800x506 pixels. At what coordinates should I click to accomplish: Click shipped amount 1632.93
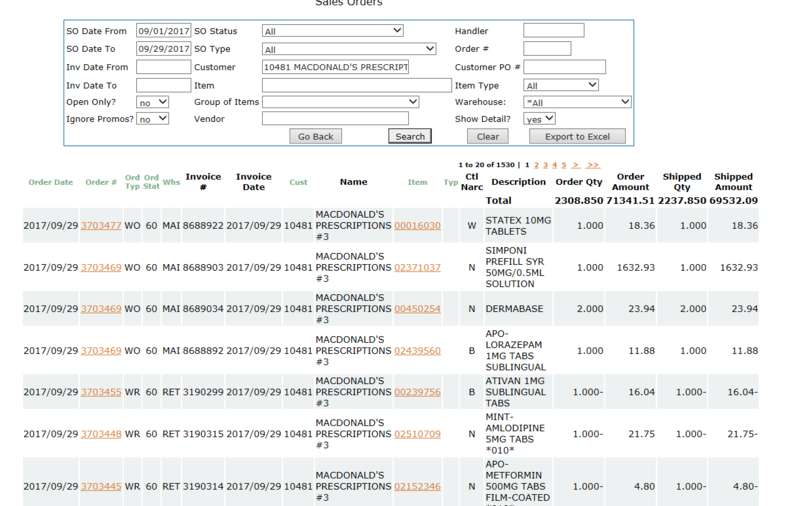coord(739,267)
